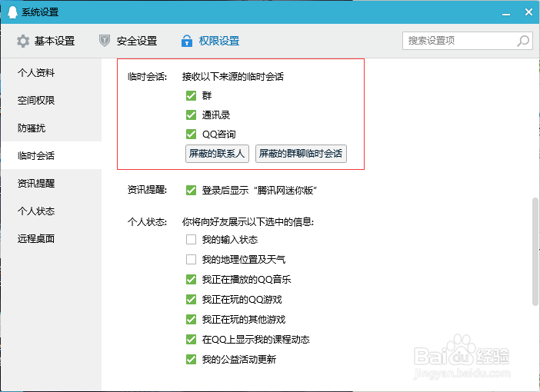Choose 远程桌面 in the sidebar
The image size is (540, 392).
(x=51, y=238)
